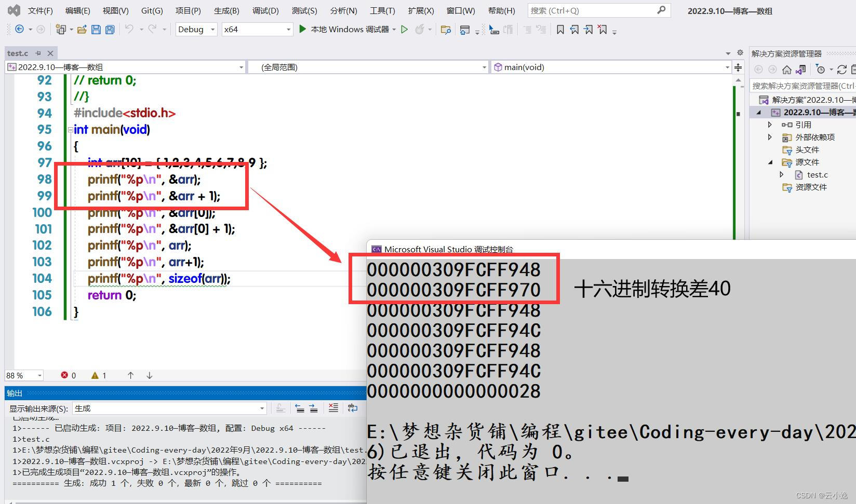The width and height of the screenshot is (856, 504).
Task: Click the clear bookmarks icon
Action: pos(603,30)
